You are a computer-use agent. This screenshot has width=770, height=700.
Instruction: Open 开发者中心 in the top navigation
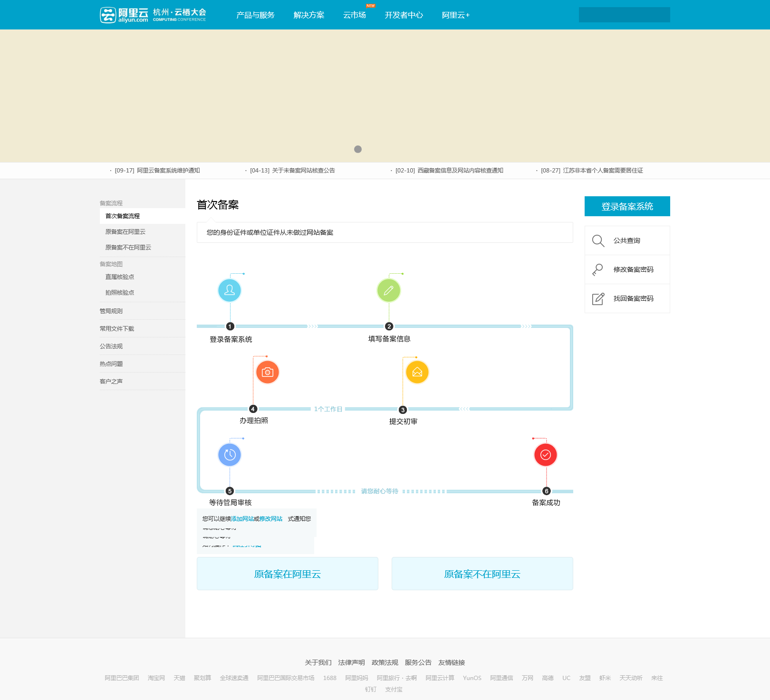(x=404, y=15)
